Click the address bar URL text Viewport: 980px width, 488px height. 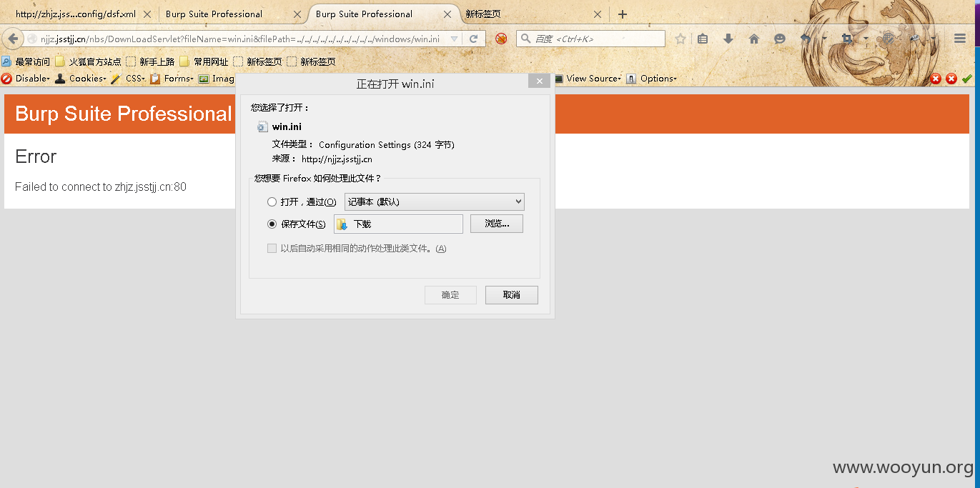tap(240, 39)
